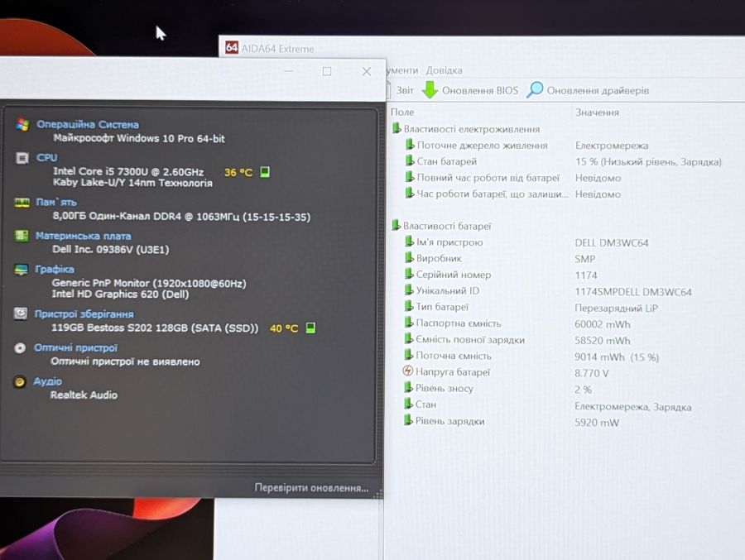The width and height of the screenshot is (745, 560).
Task: Click the magnifier Оновлення драйверів icon
Action: (535, 89)
